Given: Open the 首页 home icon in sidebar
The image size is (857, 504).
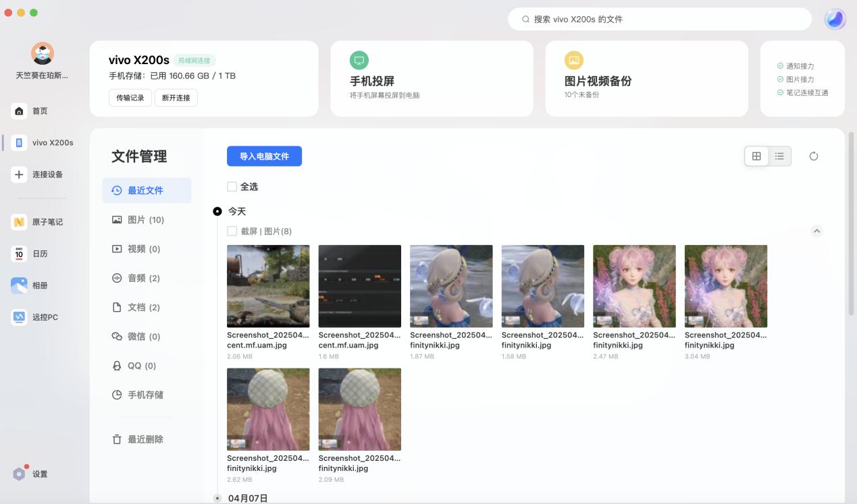Looking at the screenshot, I should [x=20, y=111].
